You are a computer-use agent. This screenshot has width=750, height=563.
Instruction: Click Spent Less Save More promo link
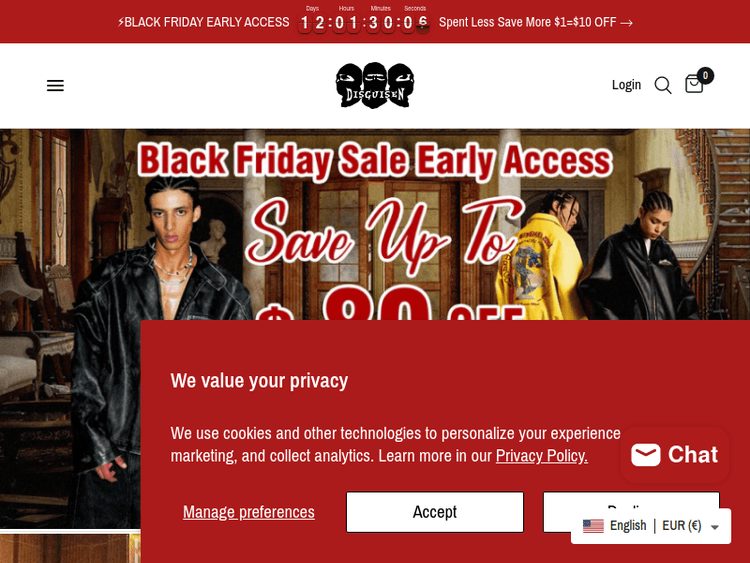pos(528,22)
